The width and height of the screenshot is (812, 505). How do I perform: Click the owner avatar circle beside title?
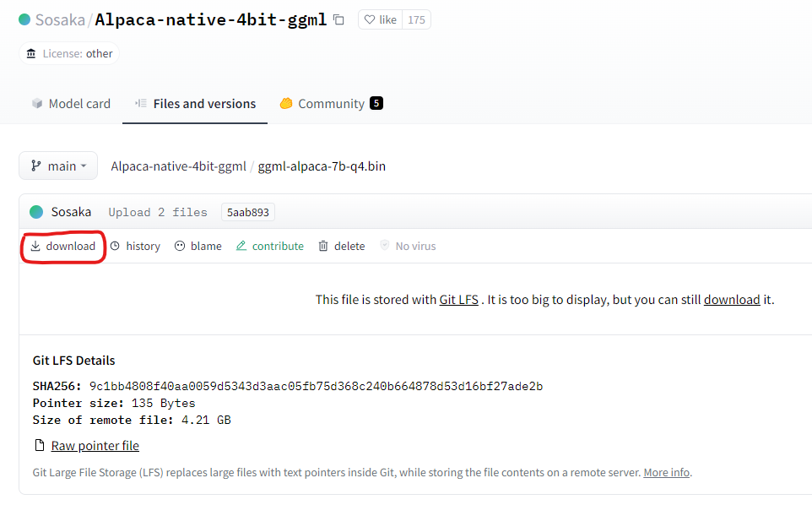click(24, 19)
